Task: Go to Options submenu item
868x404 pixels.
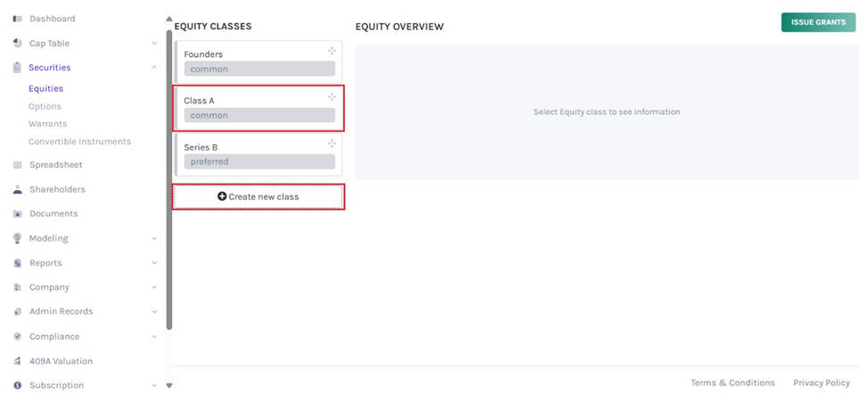Action: coord(45,106)
